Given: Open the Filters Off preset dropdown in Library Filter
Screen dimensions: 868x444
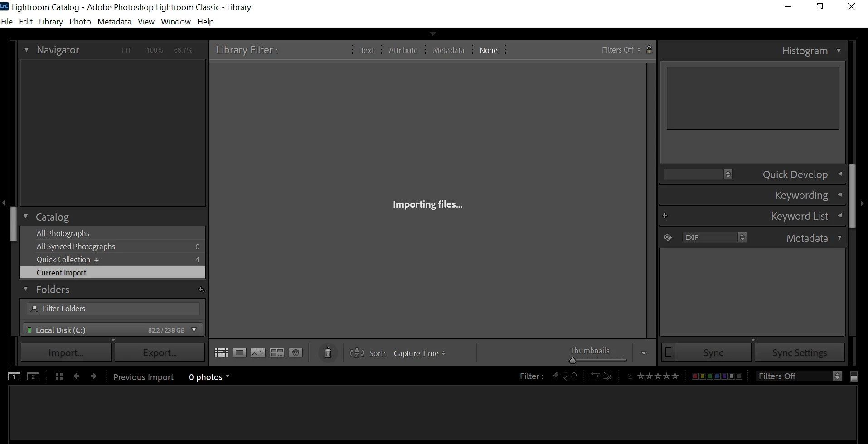Looking at the screenshot, I should pyautogui.click(x=621, y=50).
